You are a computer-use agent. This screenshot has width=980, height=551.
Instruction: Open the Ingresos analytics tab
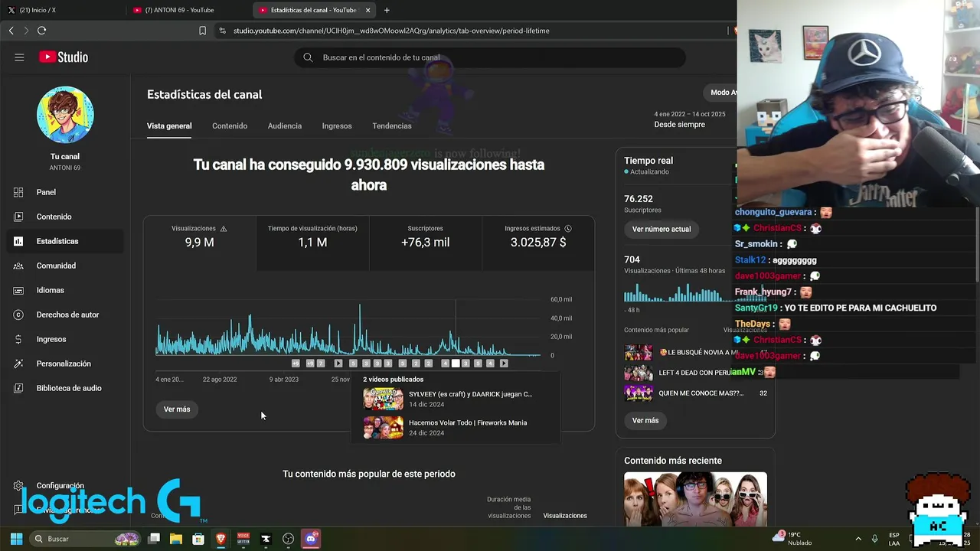click(337, 126)
